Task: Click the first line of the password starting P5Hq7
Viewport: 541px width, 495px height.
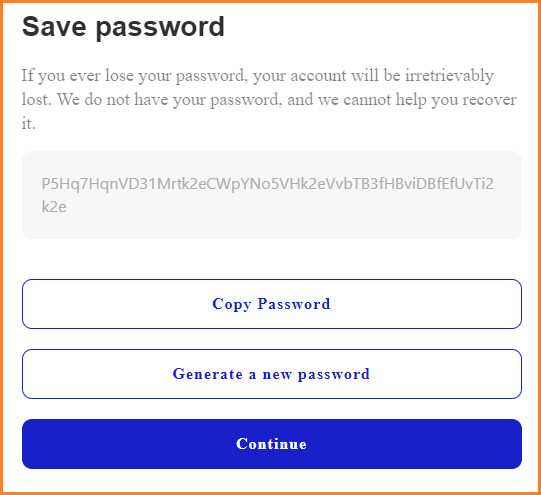Action: [268, 184]
